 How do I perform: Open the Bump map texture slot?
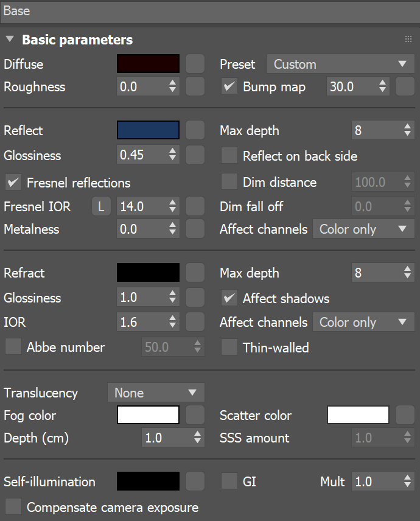[404, 86]
